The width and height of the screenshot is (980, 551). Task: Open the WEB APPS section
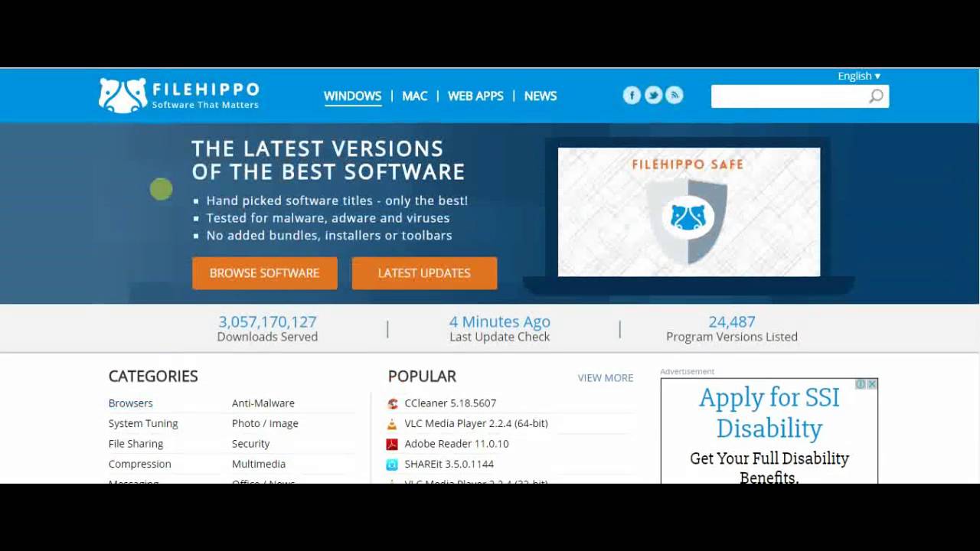pos(475,96)
